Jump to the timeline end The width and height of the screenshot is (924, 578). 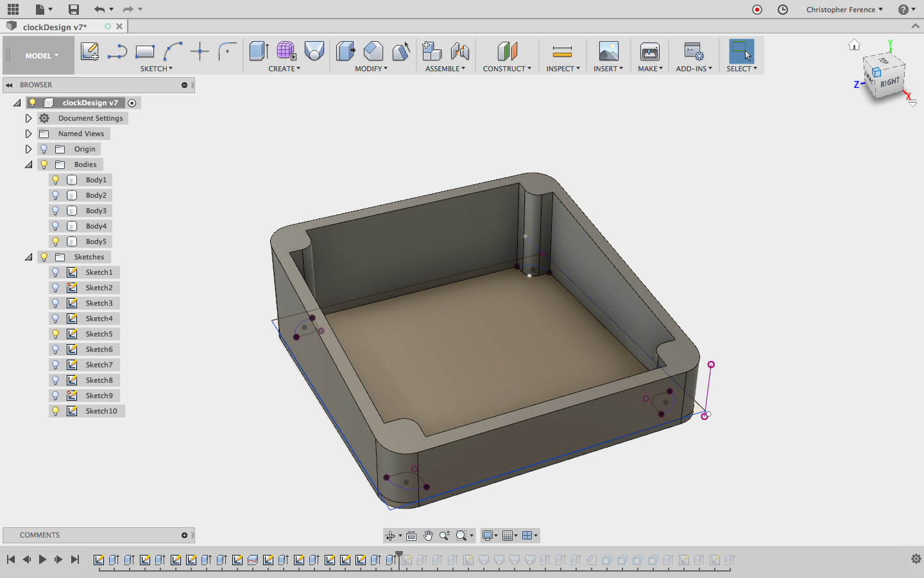tap(75, 559)
